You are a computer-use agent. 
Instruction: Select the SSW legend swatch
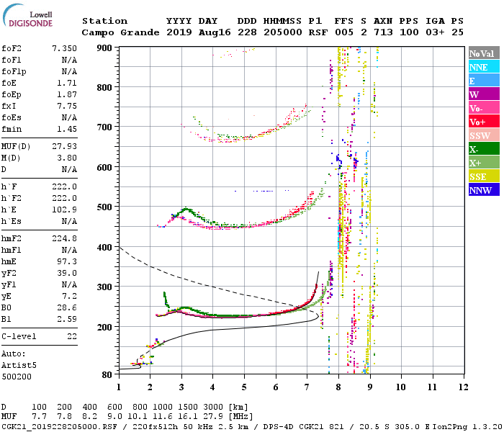pyautogui.click(x=484, y=135)
